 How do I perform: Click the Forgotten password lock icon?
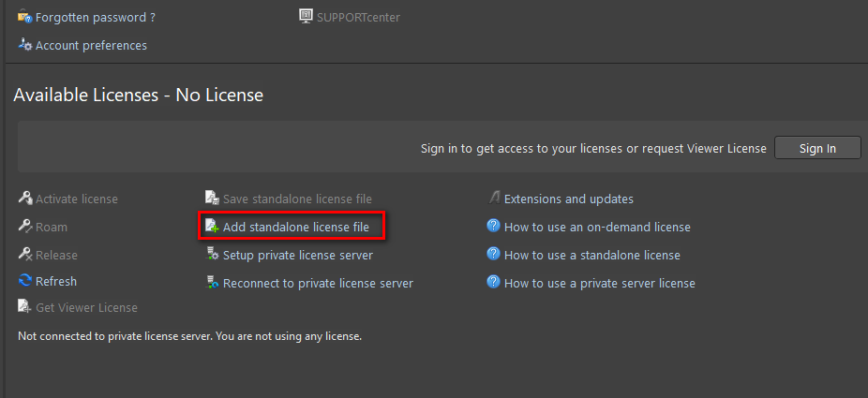pyautogui.click(x=25, y=17)
